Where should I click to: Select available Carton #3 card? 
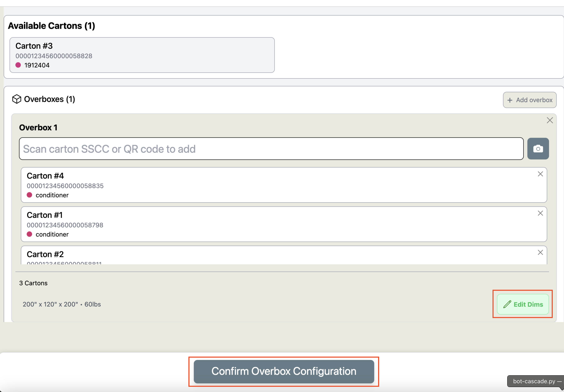142,55
